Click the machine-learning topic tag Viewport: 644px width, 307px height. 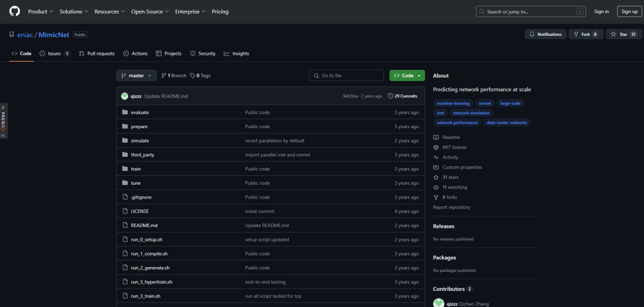point(453,104)
